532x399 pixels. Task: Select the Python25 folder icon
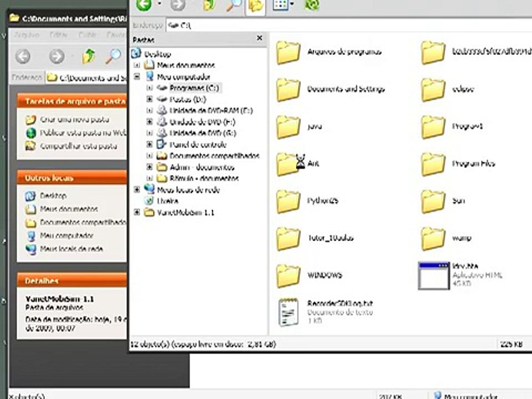288,201
